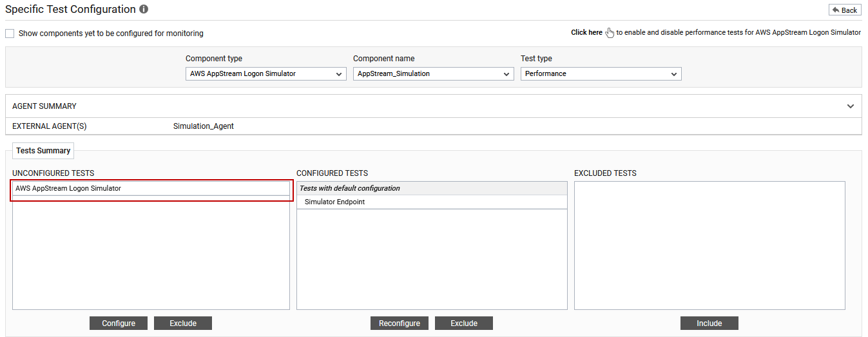The height and width of the screenshot is (337, 868).
Task: Click the Include button
Action: [709, 323]
